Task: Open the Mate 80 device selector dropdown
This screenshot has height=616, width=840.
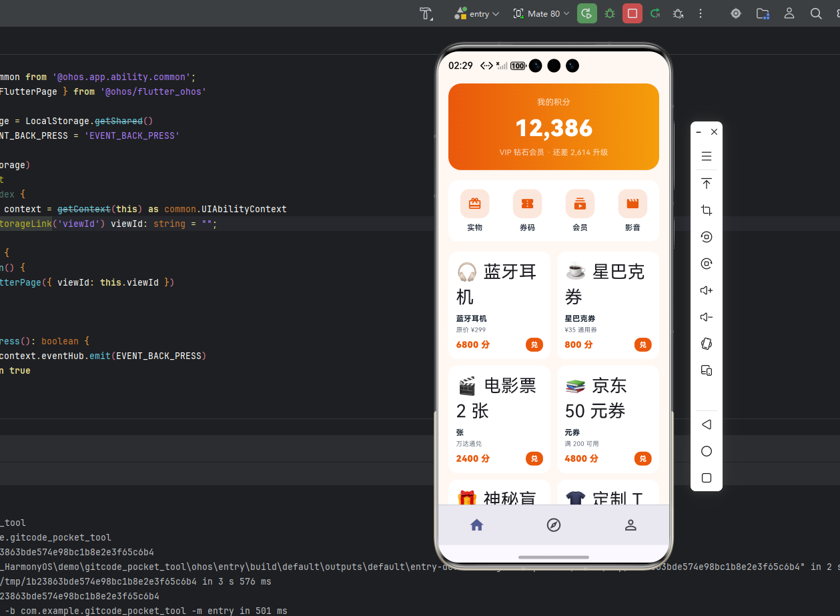Action: click(541, 13)
